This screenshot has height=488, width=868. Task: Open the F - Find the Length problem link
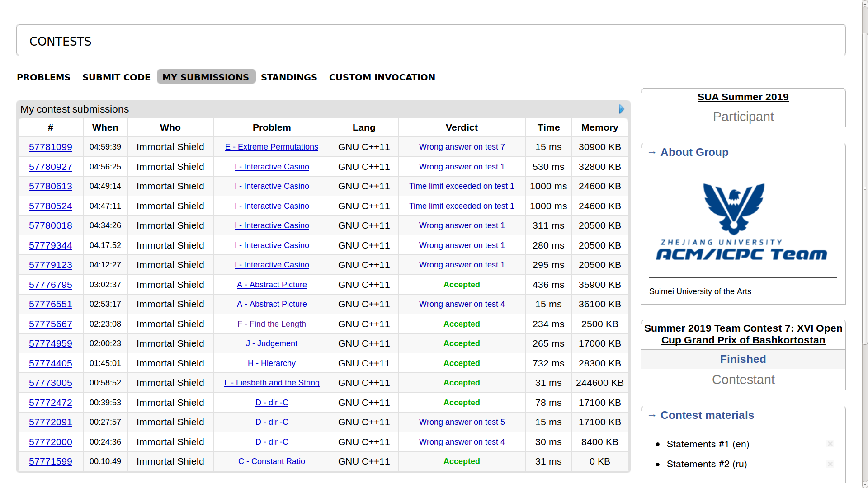click(271, 324)
